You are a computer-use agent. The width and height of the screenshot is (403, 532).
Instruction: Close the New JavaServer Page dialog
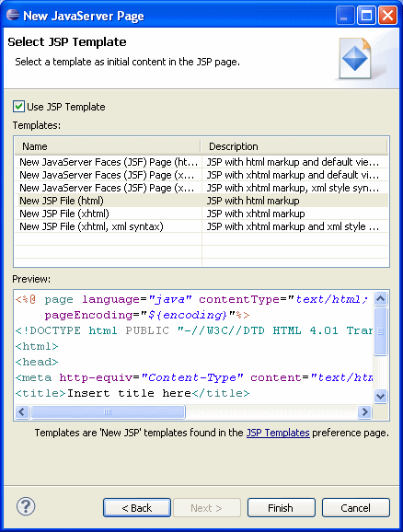[x=387, y=16]
